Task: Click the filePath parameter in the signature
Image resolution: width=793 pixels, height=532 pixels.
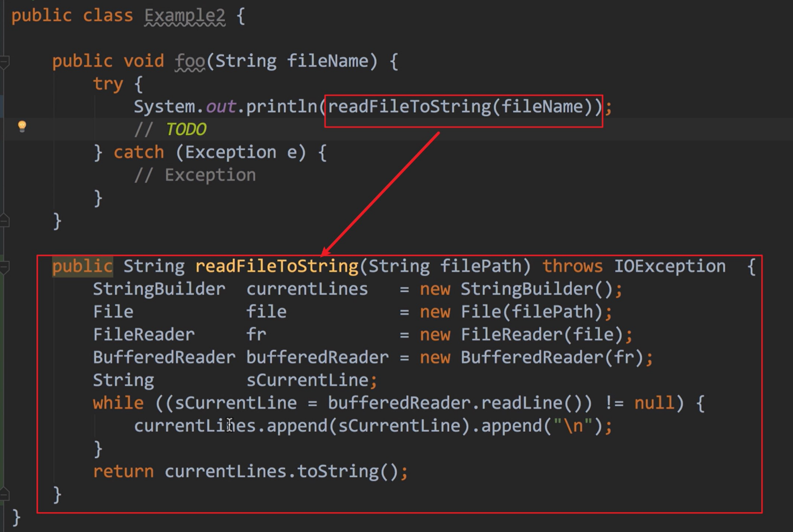Action: click(481, 266)
